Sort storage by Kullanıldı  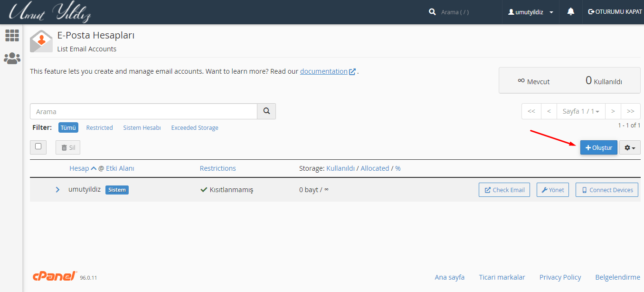pyautogui.click(x=341, y=168)
